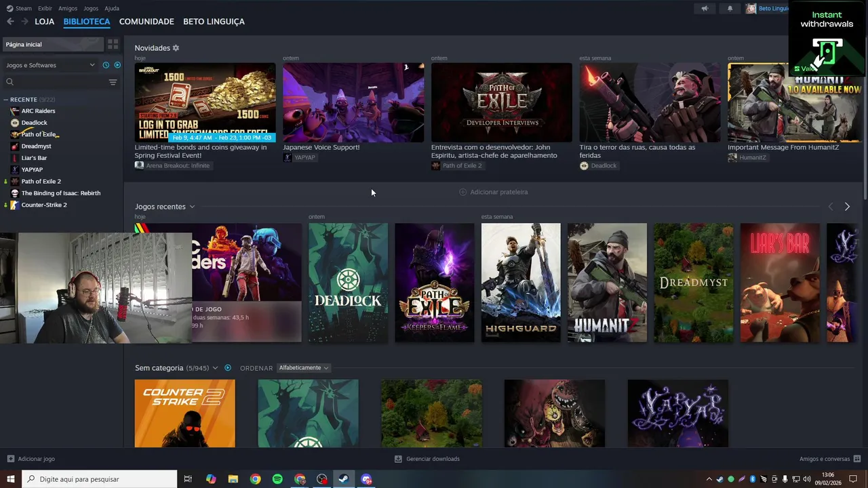Click Adicionar prateleira plus icon

point(462,192)
